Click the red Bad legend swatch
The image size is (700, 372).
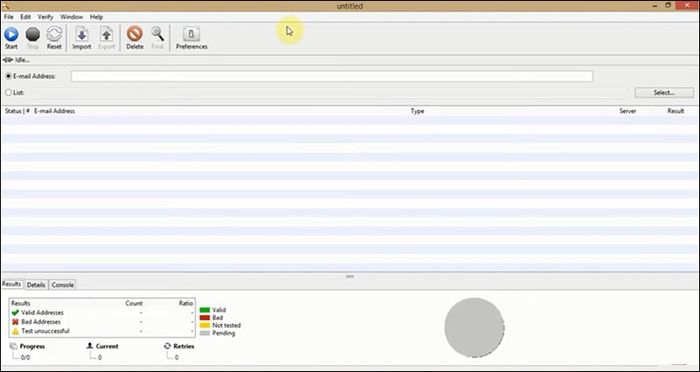click(205, 318)
